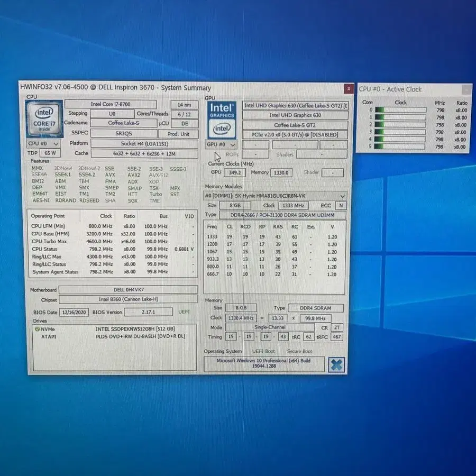Image resolution: width=476 pixels, height=476 pixels.
Task: Select the PLDS DVD+-RW DU-8A5LH drive row
Action: (x=115, y=336)
